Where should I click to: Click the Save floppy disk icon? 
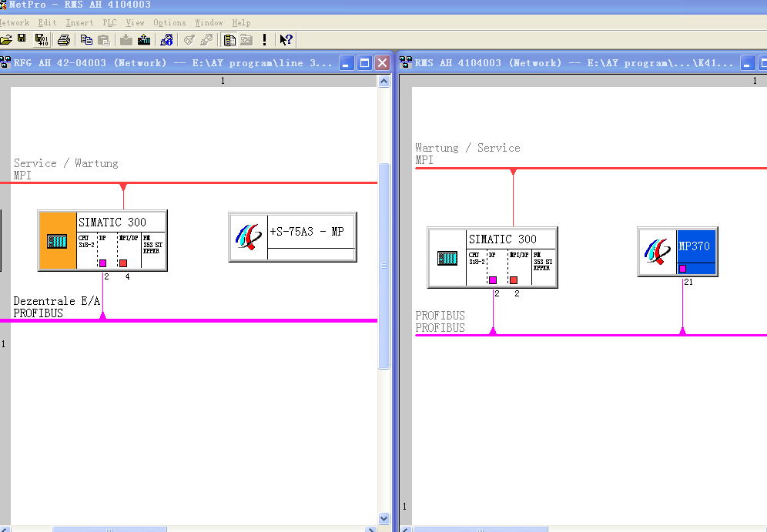click(22, 38)
